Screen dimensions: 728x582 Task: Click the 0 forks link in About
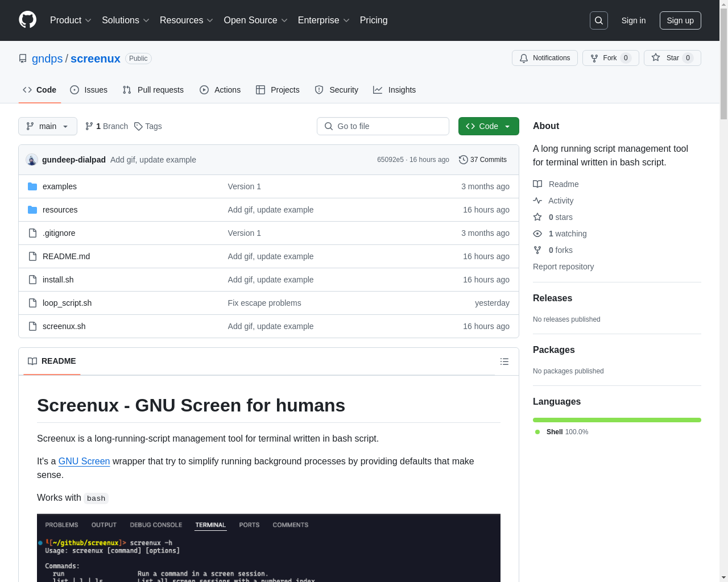(553, 250)
